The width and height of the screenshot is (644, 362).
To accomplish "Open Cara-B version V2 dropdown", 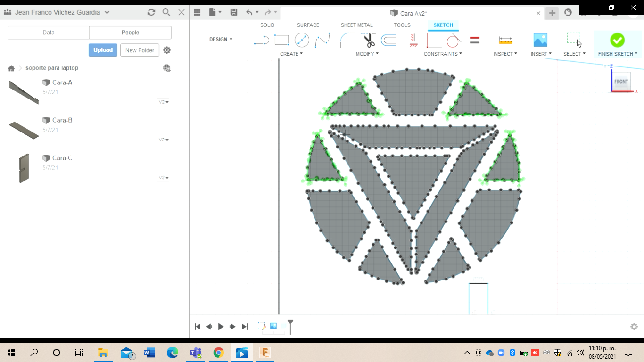I will coord(164,140).
